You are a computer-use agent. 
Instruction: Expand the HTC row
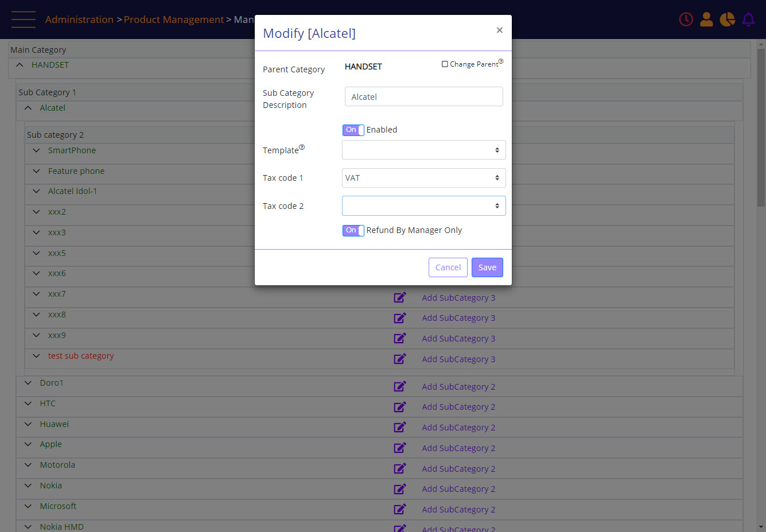click(28, 403)
